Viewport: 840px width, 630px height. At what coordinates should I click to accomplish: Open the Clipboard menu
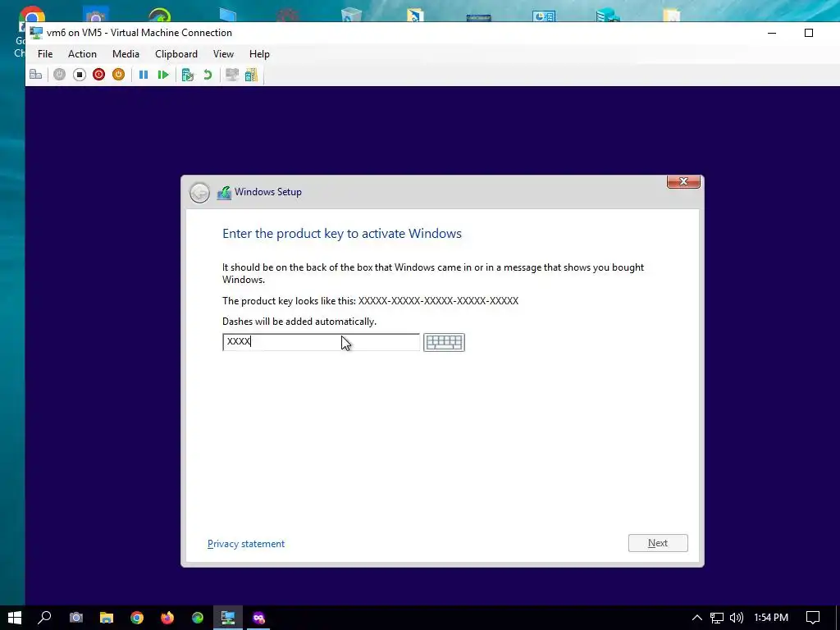coord(176,54)
